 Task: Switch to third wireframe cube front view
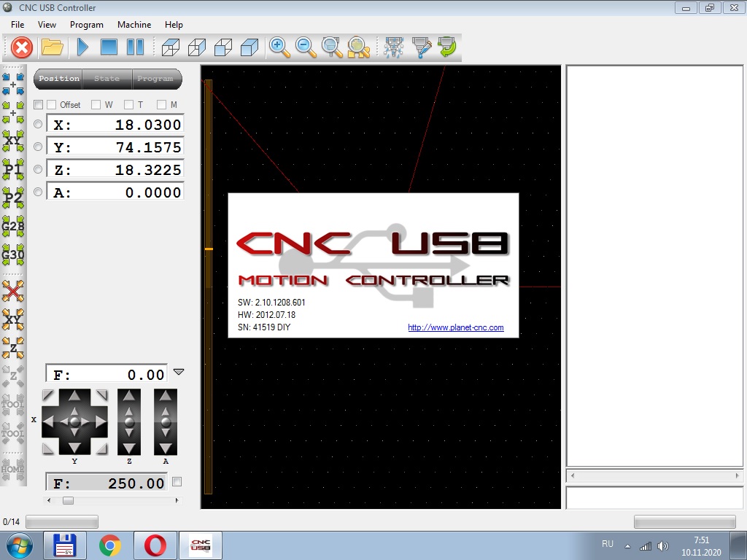(x=223, y=47)
